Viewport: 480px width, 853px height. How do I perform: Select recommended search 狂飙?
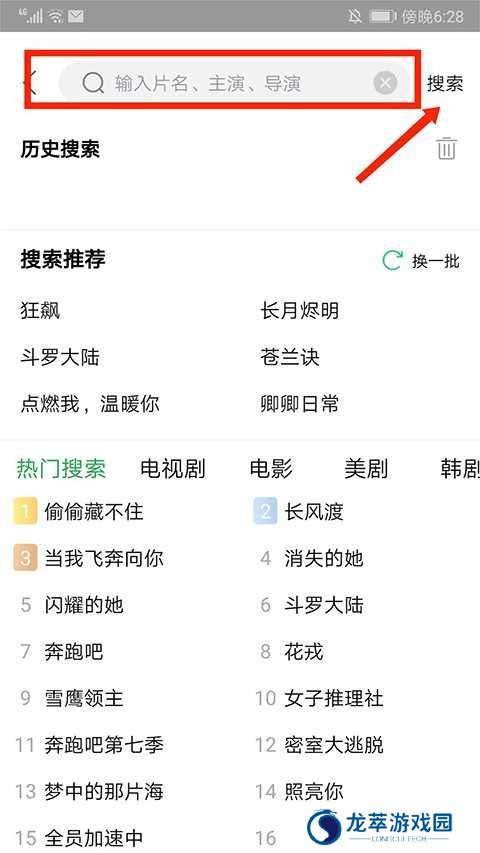tap(40, 311)
